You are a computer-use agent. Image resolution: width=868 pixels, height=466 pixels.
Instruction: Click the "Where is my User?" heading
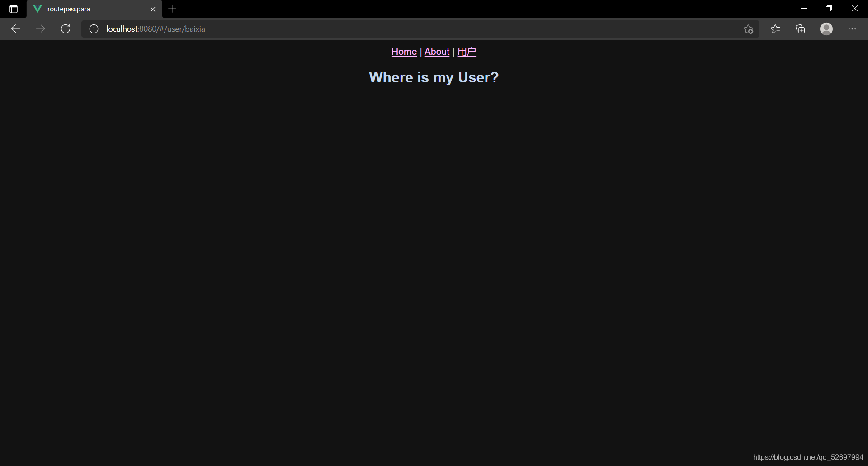(434, 77)
